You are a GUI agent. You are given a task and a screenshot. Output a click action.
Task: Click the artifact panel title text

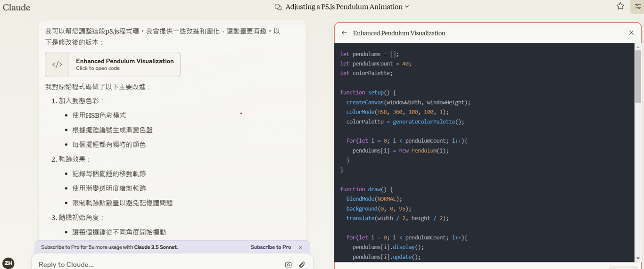[399, 33]
